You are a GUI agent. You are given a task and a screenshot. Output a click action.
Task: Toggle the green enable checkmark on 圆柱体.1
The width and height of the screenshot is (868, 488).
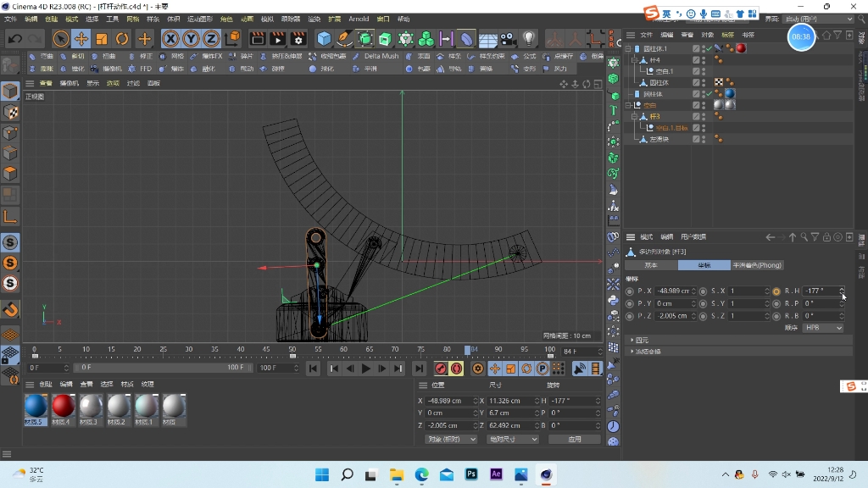[x=709, y=48]
